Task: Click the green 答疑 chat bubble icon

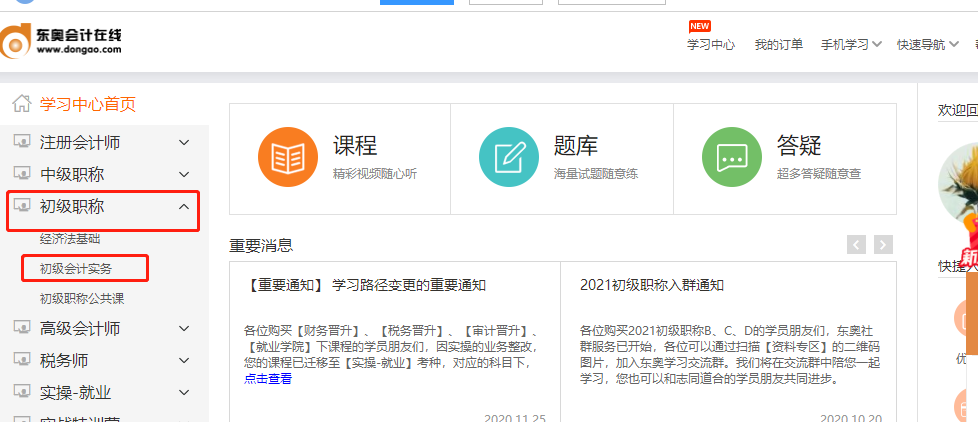Action: [731, 158]
